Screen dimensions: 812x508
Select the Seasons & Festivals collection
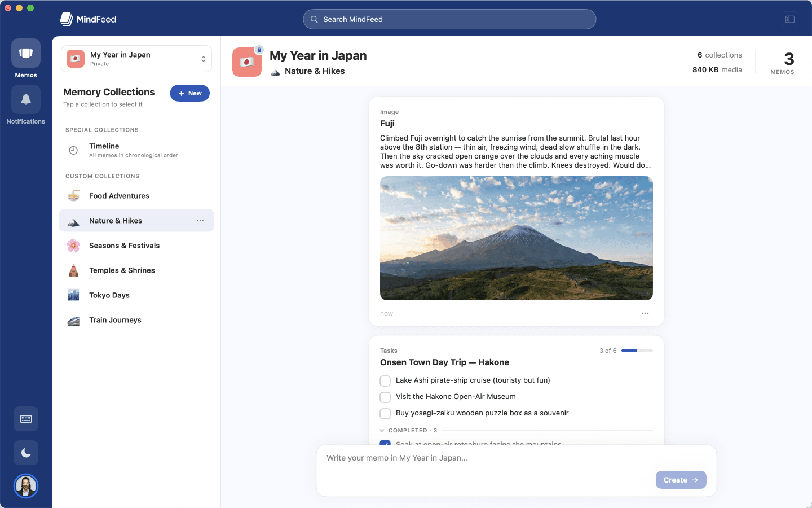pyautogui.click(x=136, y=246)
